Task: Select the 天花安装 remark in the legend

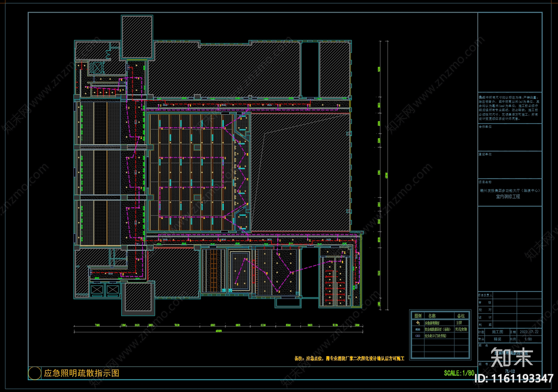Action: [461, 329]
